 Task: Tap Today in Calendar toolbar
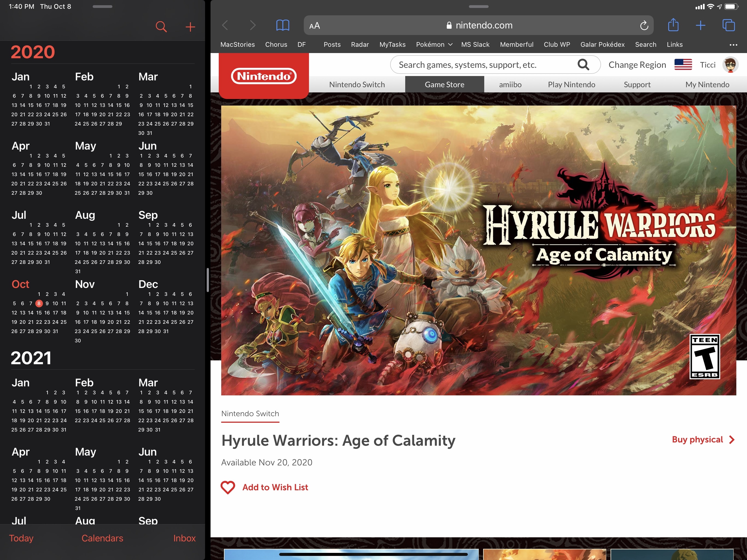click(21, 538)
